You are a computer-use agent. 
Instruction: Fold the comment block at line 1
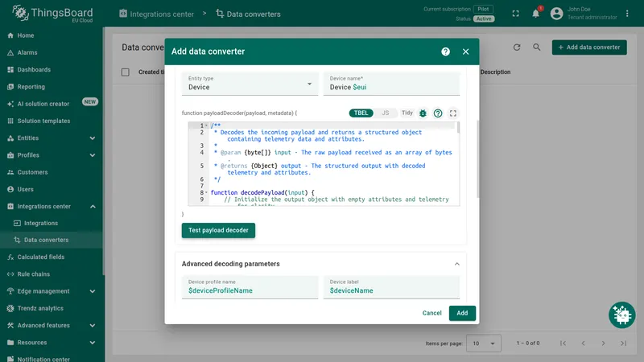(206, 125)
